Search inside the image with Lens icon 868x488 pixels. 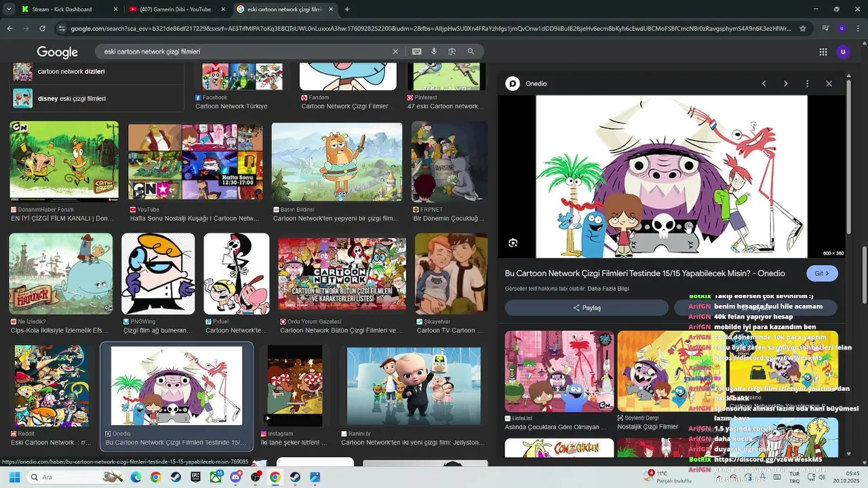click(x=513, y=243)
